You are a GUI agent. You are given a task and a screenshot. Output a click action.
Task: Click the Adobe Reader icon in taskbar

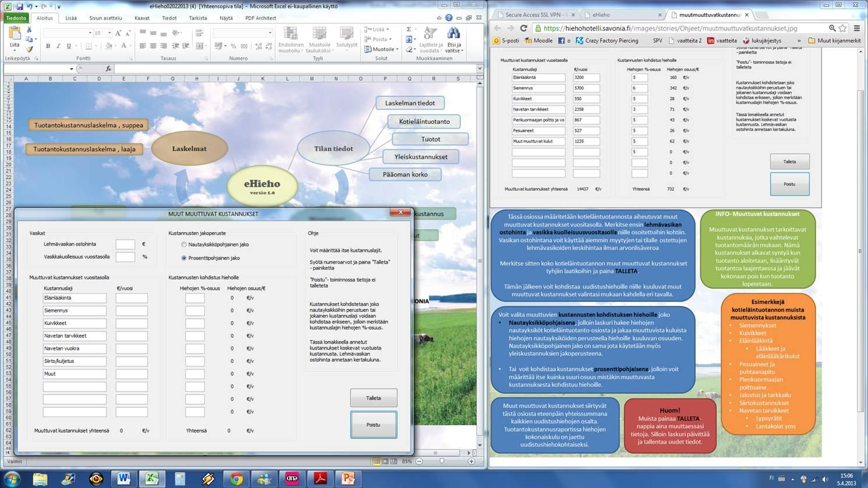tap(320, 479)
